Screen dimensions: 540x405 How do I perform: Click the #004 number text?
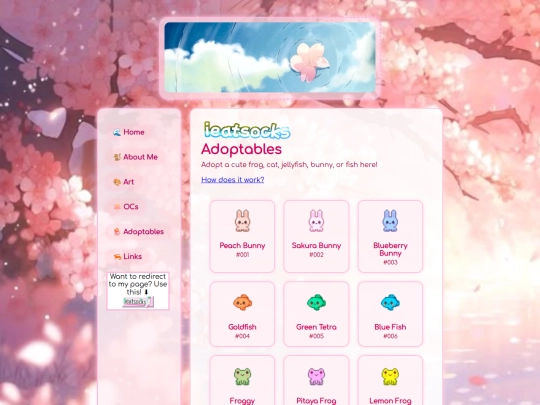[x=242, y=336]
